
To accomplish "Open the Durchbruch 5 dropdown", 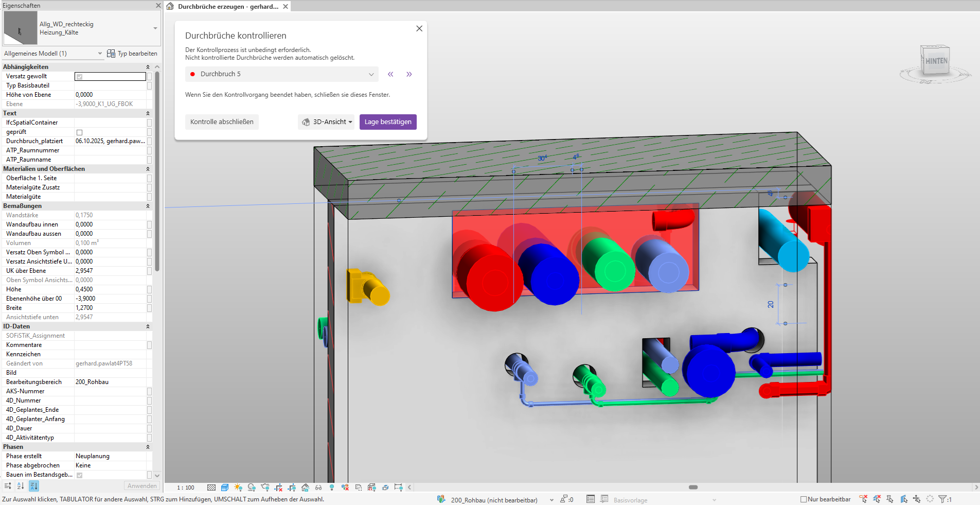I will [282, 74].
